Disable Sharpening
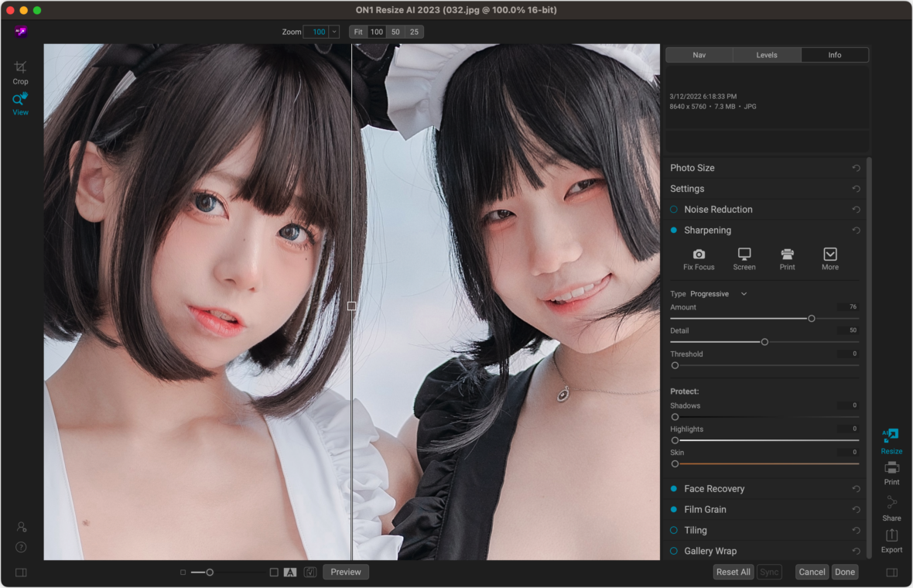Image resolution: width=913 pixels, height=588 pixels. 674,230
